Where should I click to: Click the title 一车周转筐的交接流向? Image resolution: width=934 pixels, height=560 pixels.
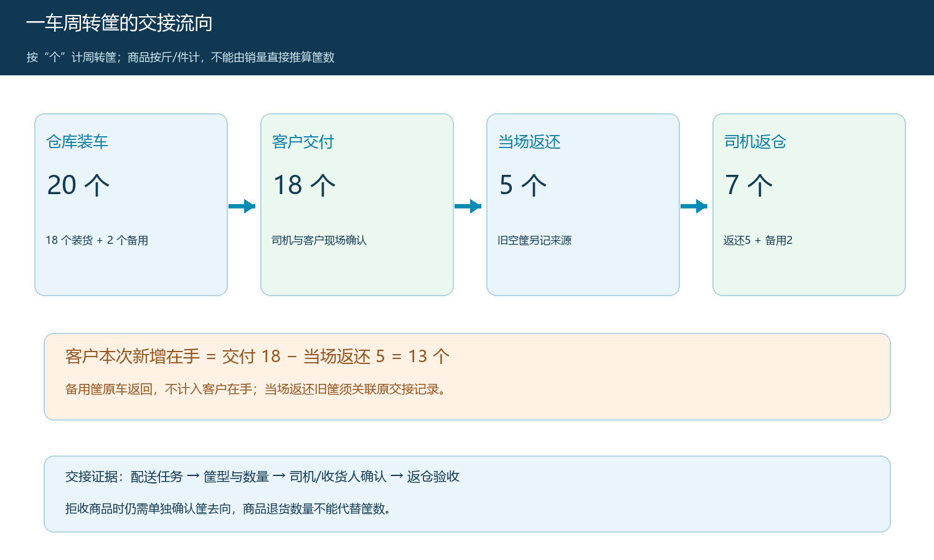[119, 23]
